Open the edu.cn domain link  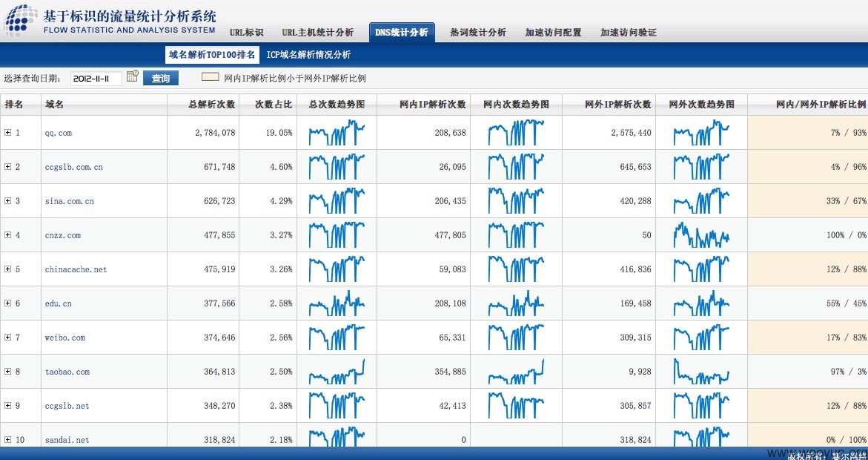tap(58, 303)
